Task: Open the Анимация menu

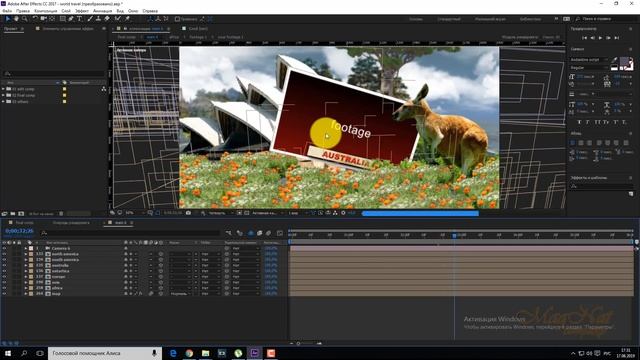Action: [102, 11]
